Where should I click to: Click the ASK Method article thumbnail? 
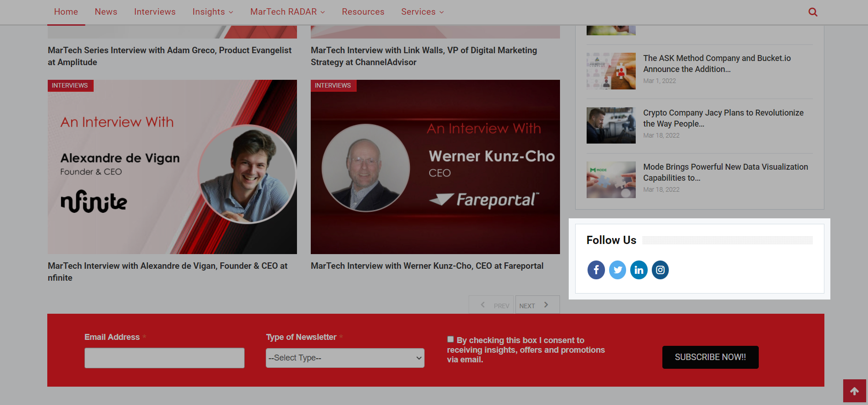611,71
